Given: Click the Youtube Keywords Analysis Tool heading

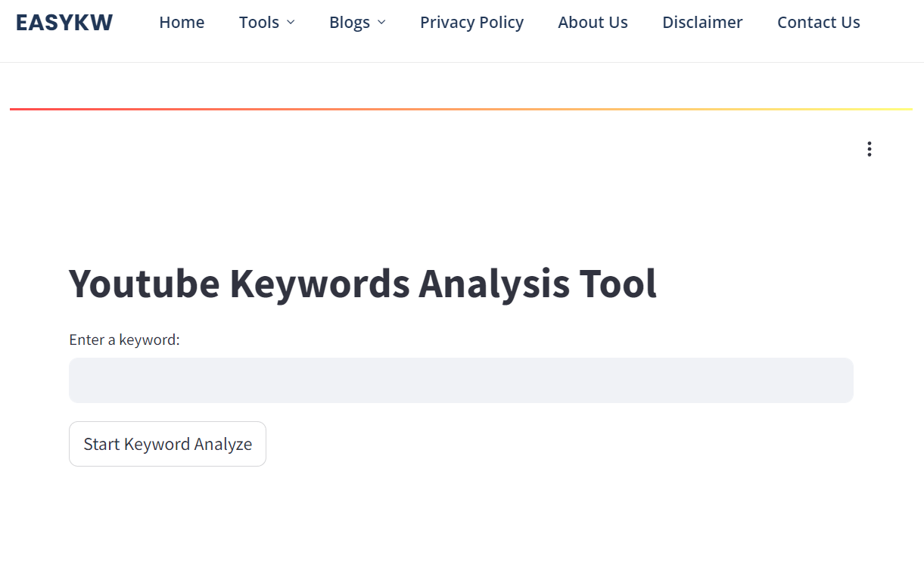Looking at the screenshot, I should 362,284.
